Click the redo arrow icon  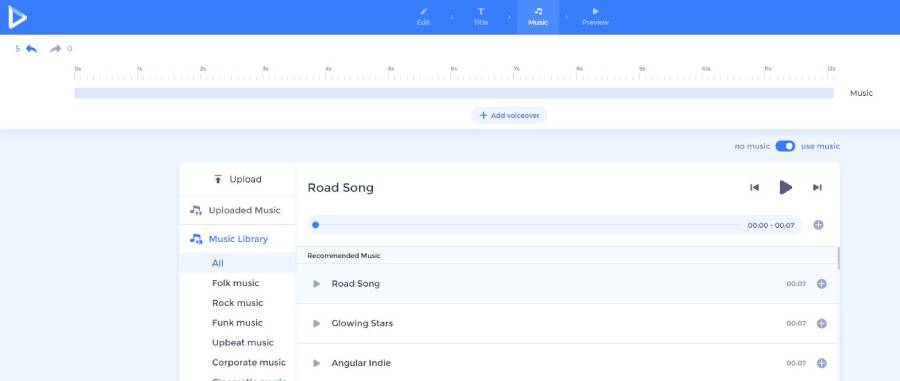tap(56, 49)
